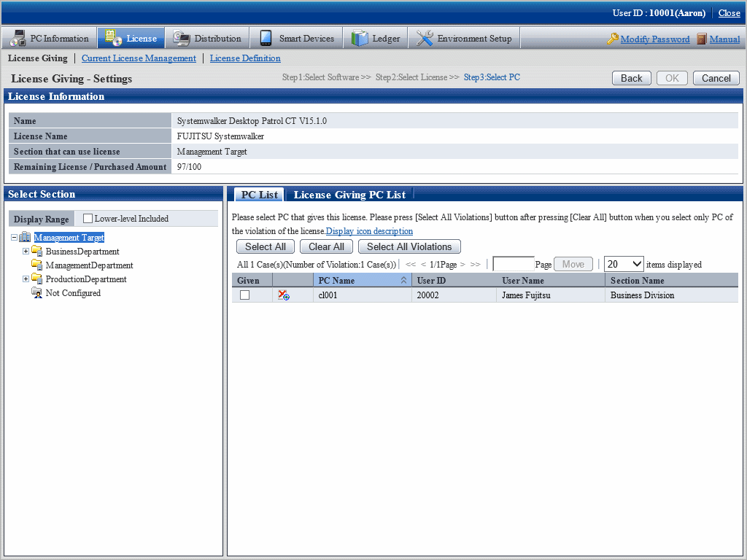
Task: Click the Step3:Select PC breadcrumb
Action: [492, 77]
